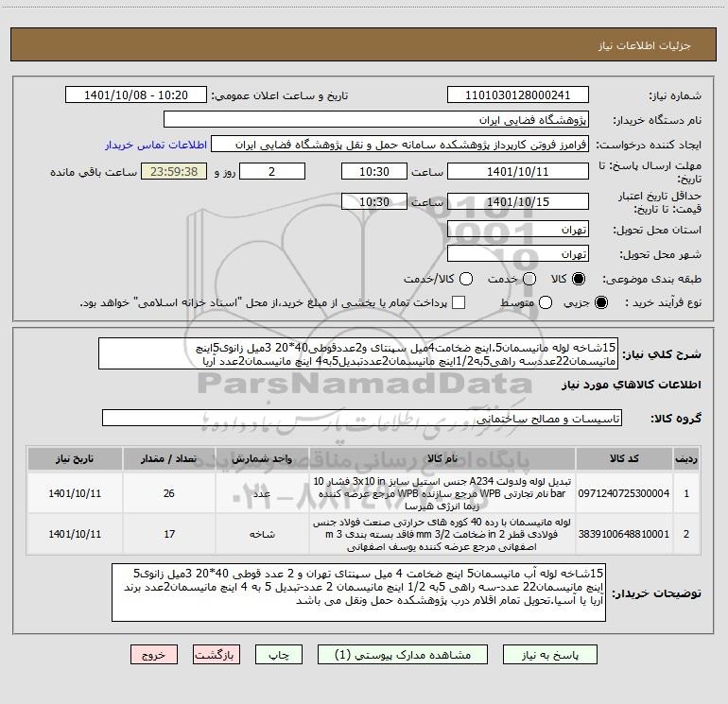Click the delivery city field شهر محل تحویل

click(518, 254)
